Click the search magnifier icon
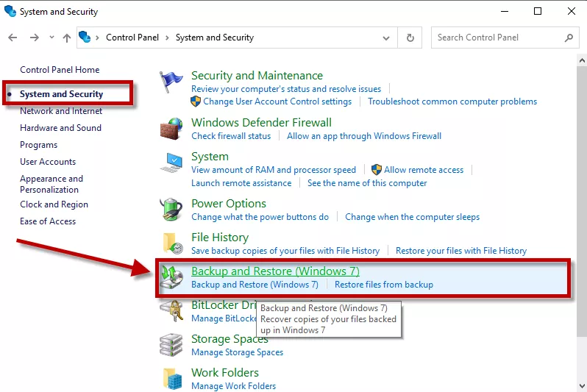Viewport: 587px width, 392px height. 569,38
